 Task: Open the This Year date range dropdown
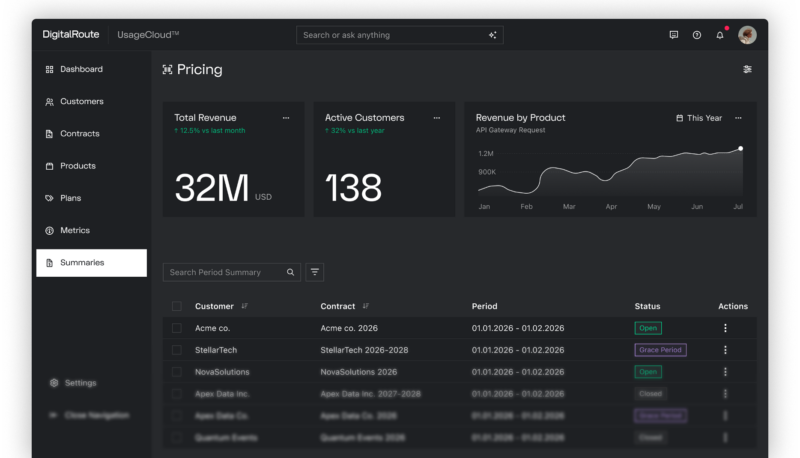pos(699,118)
